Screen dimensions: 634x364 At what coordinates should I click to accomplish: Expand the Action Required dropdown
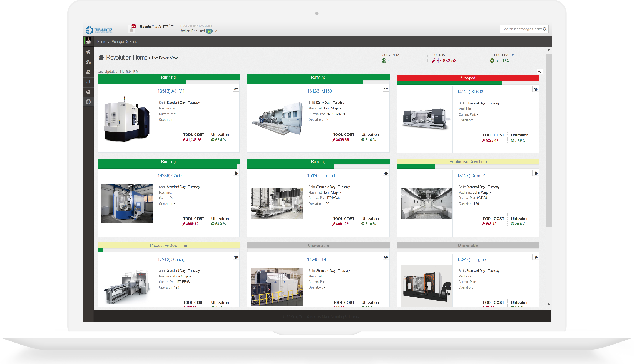click(215, 31)
